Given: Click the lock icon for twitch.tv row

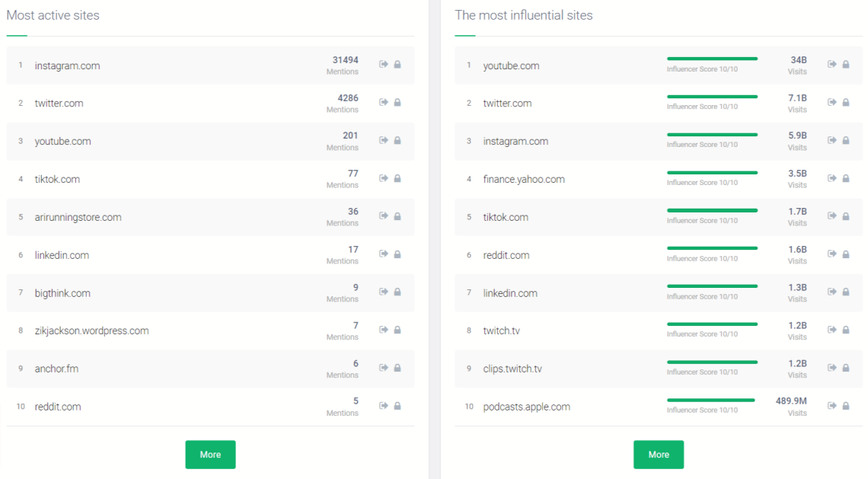Looking at the screenshot, I should 846,331.
